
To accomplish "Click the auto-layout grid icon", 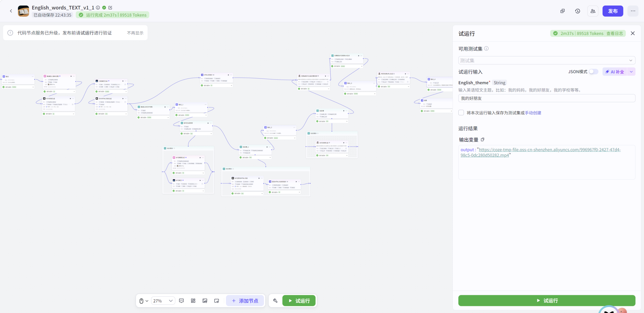I will pos(193,301).
